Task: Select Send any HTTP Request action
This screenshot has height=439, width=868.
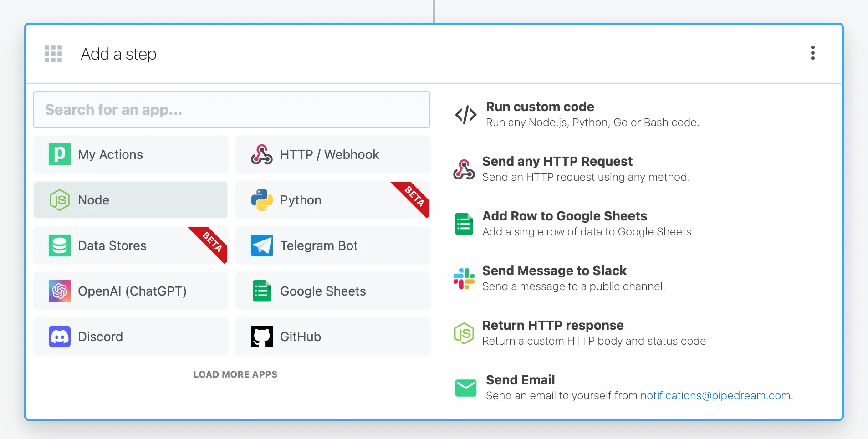Action: tap(557, 161)
